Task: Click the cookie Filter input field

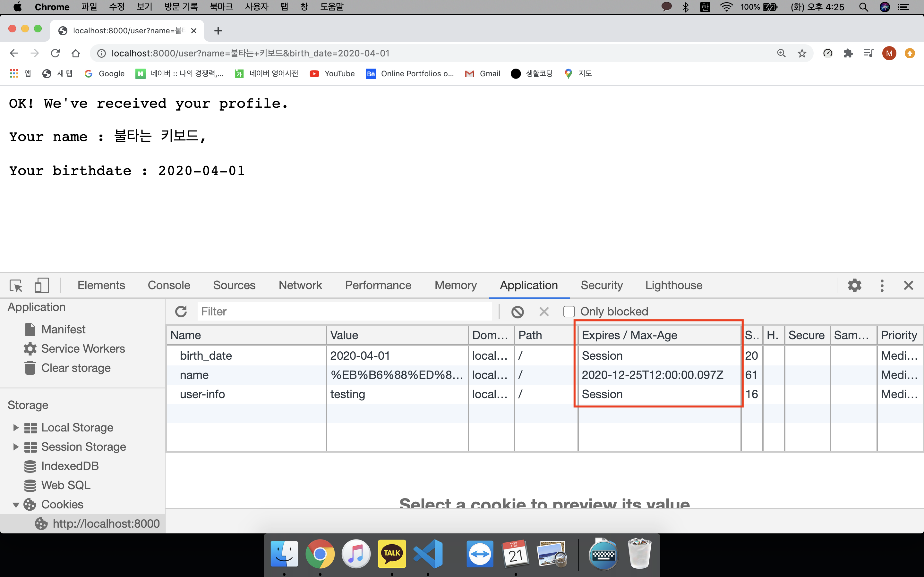Action: (x=344, y=311)
